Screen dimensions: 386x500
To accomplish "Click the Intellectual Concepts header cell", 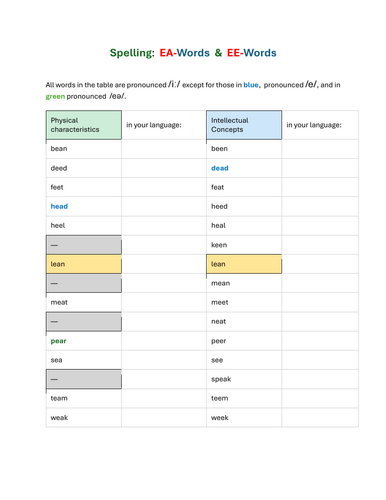I will coord(244,125).
